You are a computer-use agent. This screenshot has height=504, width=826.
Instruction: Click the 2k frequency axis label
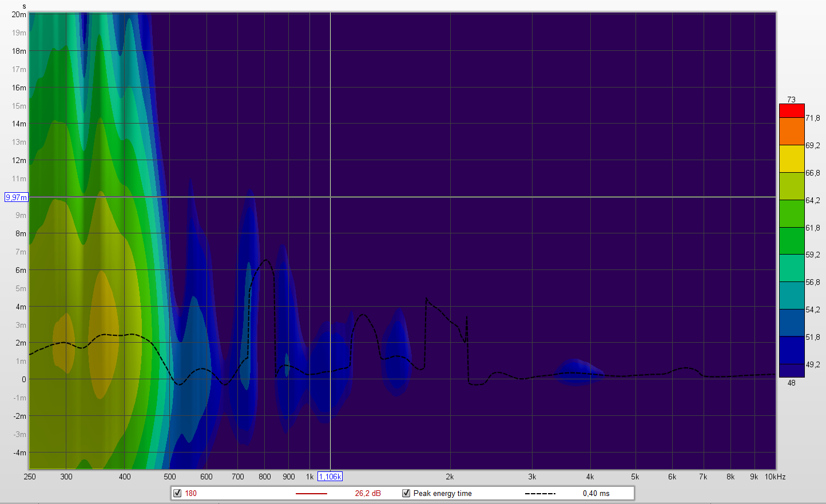pos(450,477)
